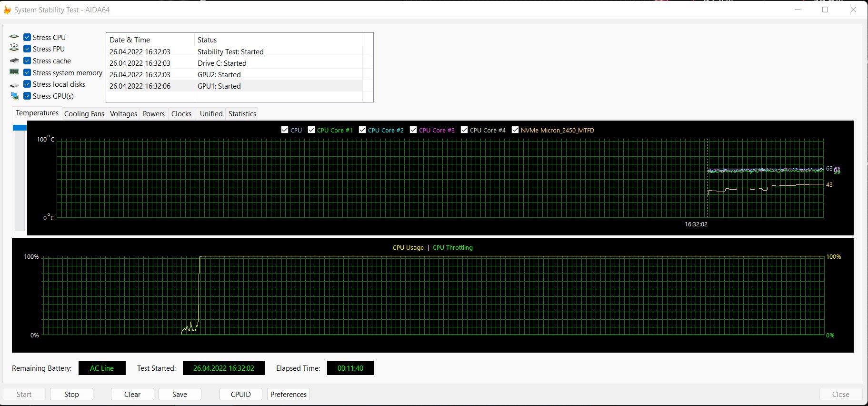Click the monitor icon beside Stress GPU(s)
The image size is (868, 406).
point(14,96)
